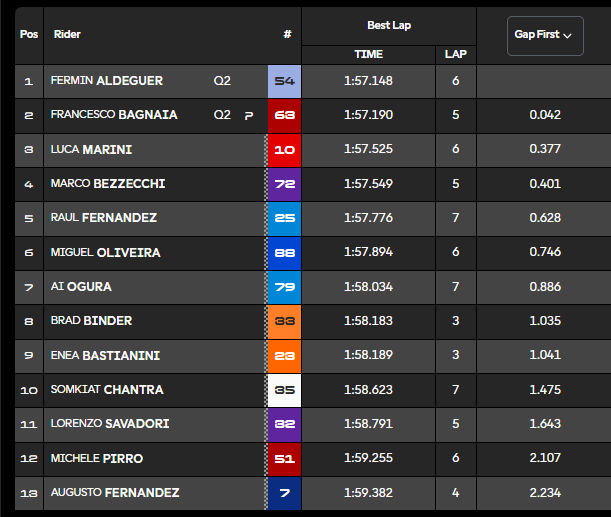Click the red number 10 badge
Image resolution: width=611 pixels, height=517 pixels.
pos(284,150)
